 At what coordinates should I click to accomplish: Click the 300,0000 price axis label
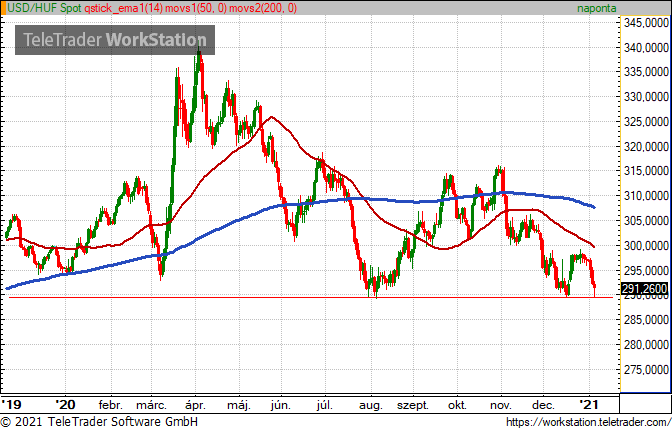pos(646,245)
